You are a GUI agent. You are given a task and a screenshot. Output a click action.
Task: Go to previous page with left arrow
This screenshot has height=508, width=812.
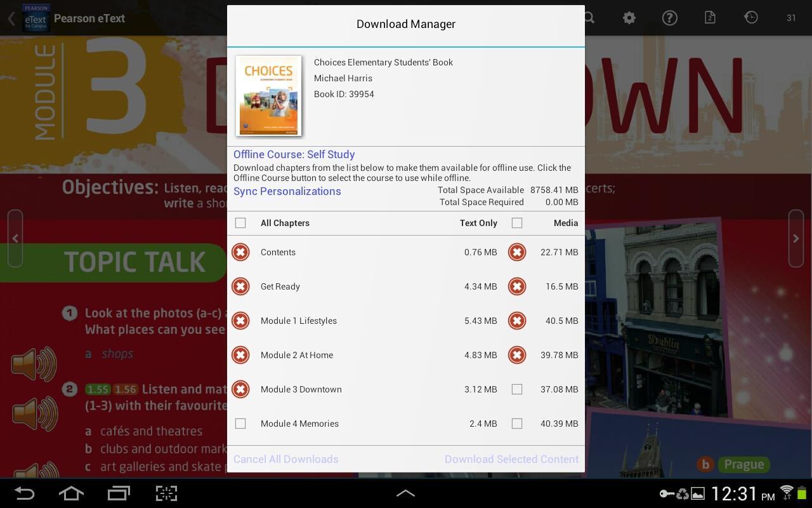(15, 239)
